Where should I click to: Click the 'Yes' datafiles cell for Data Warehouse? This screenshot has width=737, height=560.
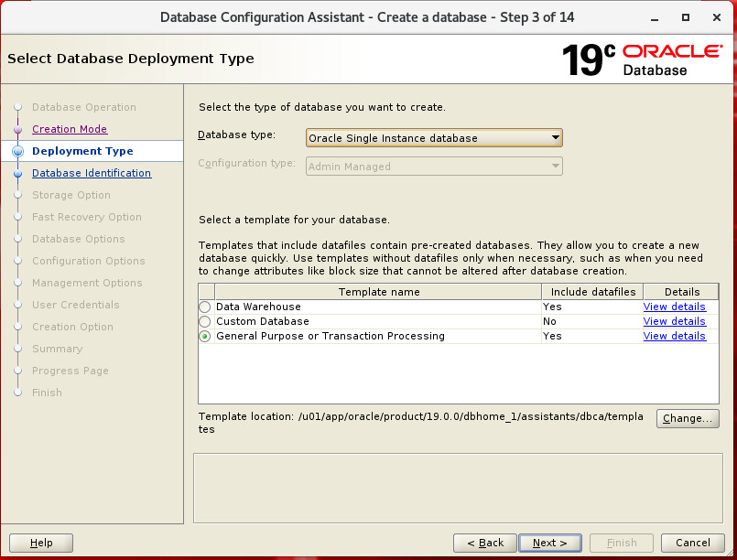pos(592,307)
